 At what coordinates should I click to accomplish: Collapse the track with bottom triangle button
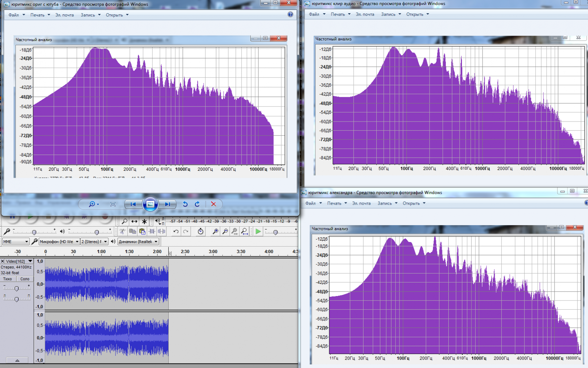click(x=17, y=360)
